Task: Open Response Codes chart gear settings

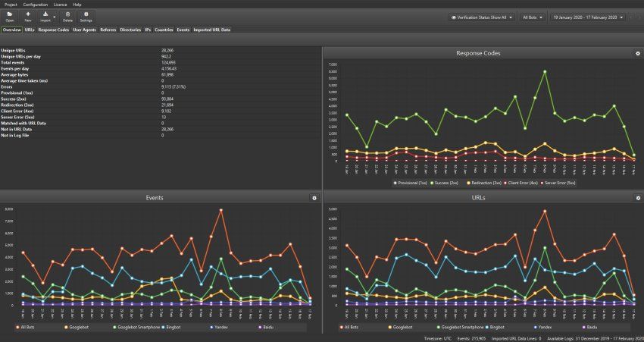Action: [x=638, y=53]
